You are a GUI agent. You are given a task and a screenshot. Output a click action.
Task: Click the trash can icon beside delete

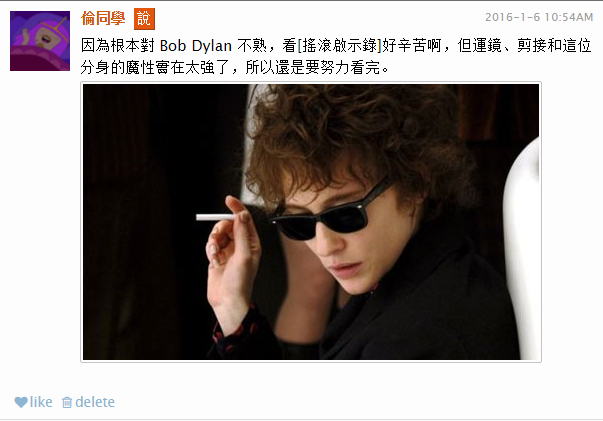coord(67,402)
